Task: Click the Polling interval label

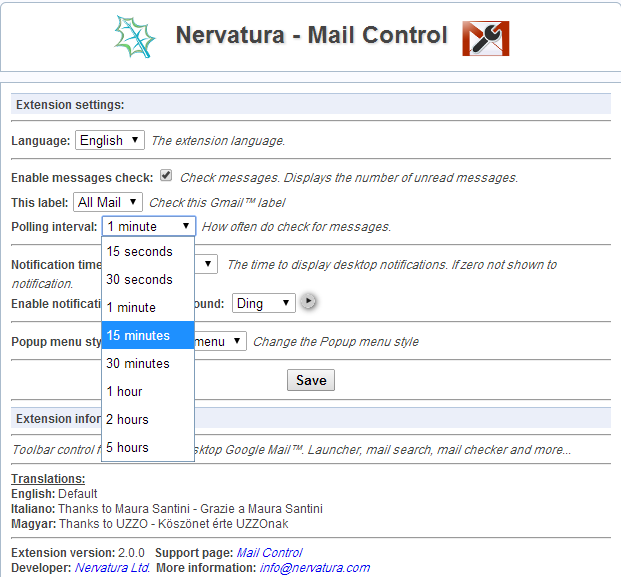Action: tap(54, 227)
